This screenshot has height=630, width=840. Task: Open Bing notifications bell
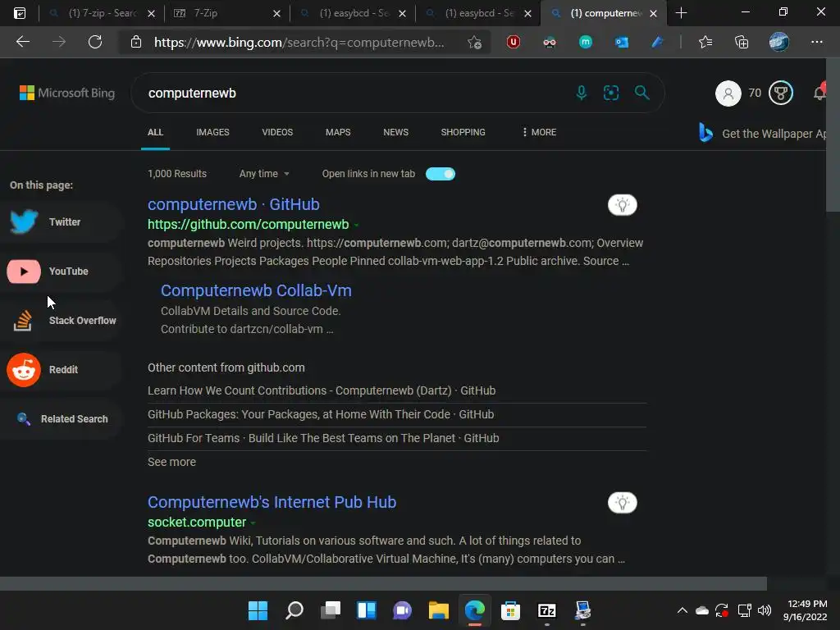tap(819, 92)
